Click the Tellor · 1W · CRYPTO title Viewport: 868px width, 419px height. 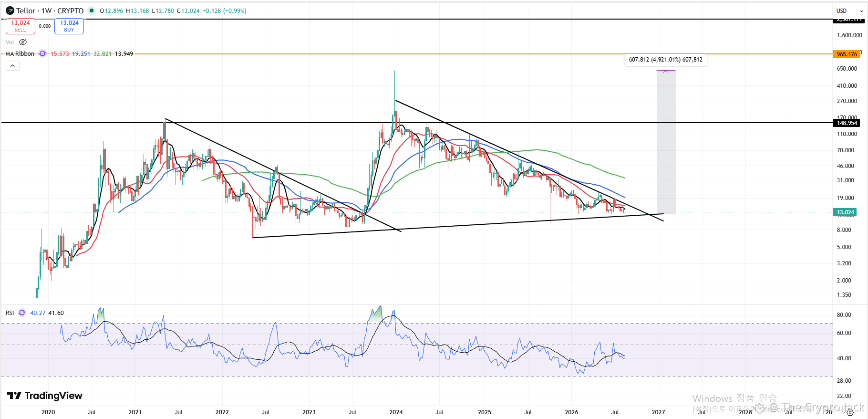point(50,10)
